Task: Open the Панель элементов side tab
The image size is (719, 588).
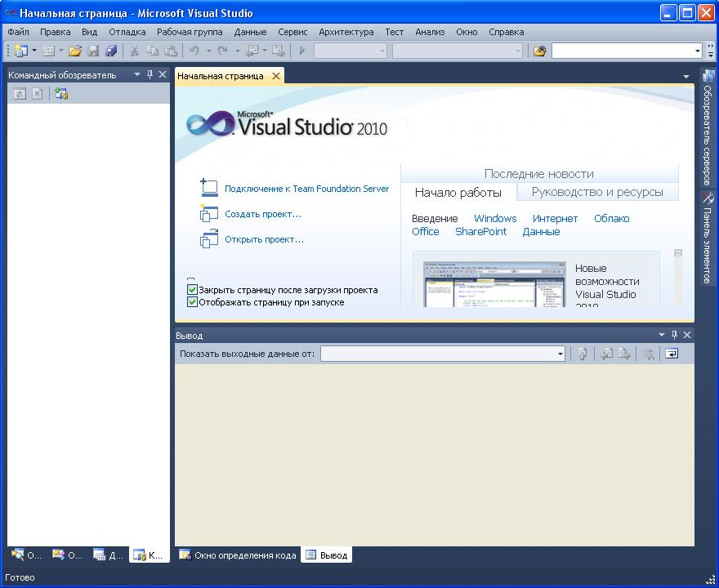Action: pos(708,238)
